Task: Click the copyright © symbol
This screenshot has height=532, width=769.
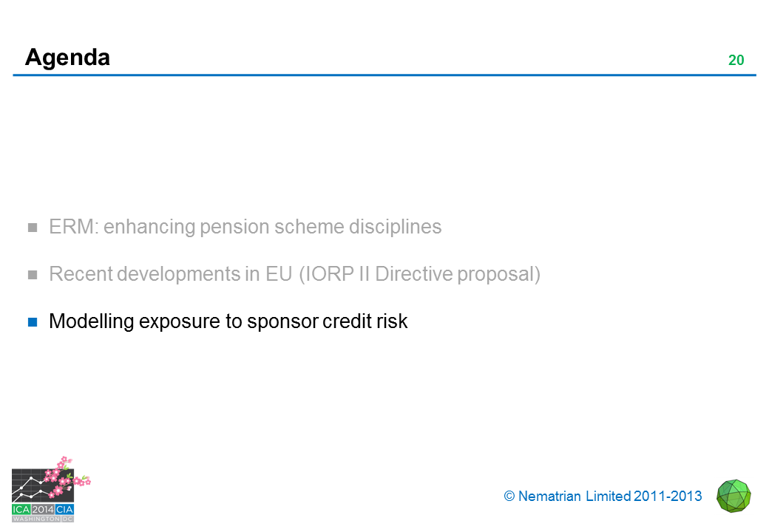Action: pos(509,497)
